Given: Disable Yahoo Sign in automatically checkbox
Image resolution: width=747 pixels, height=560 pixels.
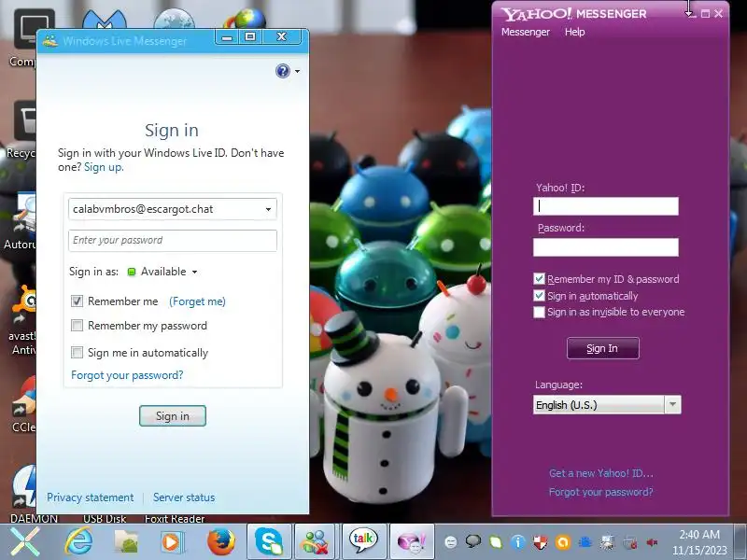Looking at the screenshot, I should (539, 296).
